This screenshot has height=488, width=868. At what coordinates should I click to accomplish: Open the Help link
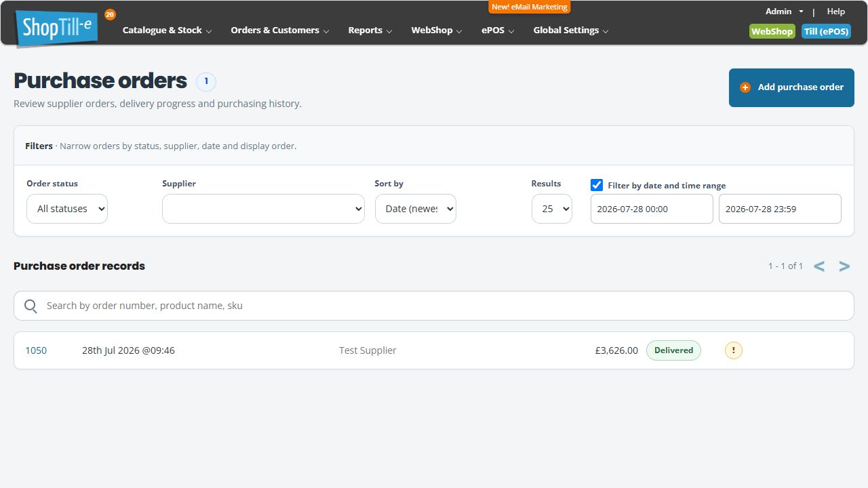pos(836,12)
